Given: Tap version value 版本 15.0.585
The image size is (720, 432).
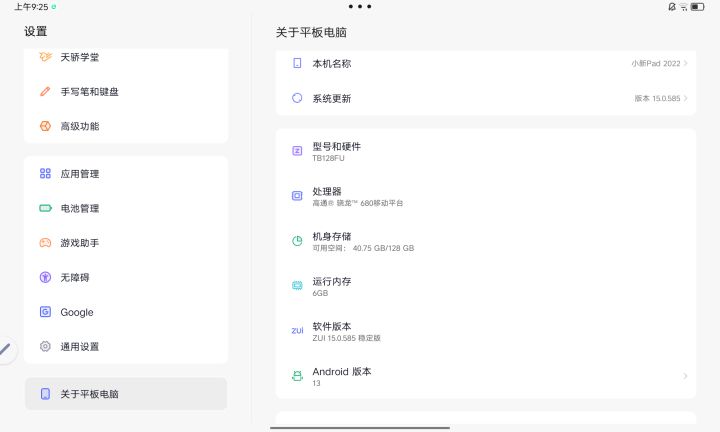Looking at the screenshot, I should pyautogui.click(x=657, y=98).
